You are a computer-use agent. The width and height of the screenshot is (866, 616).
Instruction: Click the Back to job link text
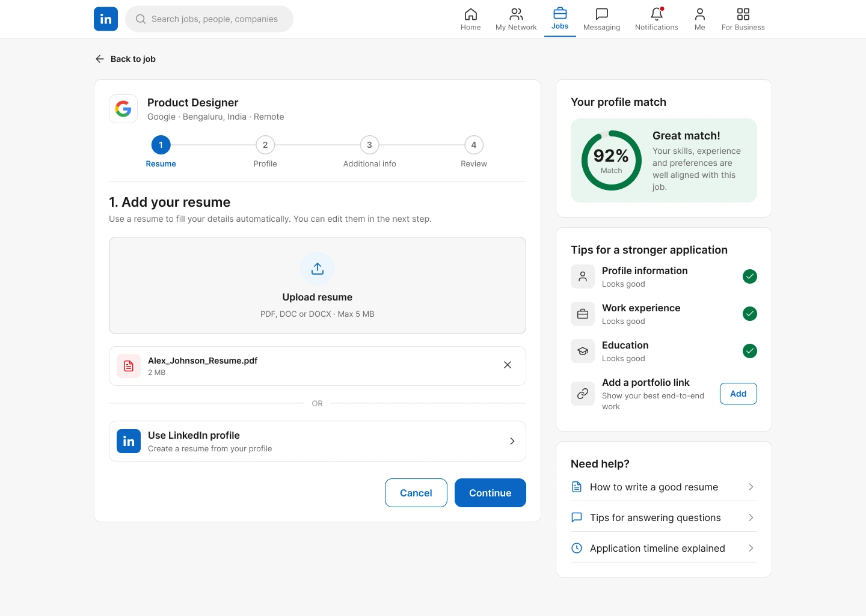[x=133, y=59]
